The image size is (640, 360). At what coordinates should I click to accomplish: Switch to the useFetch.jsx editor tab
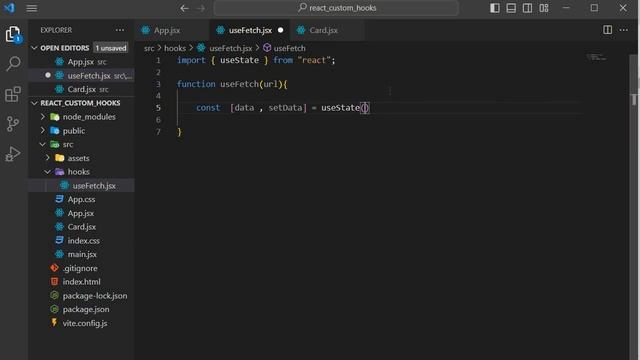[250, 30]
